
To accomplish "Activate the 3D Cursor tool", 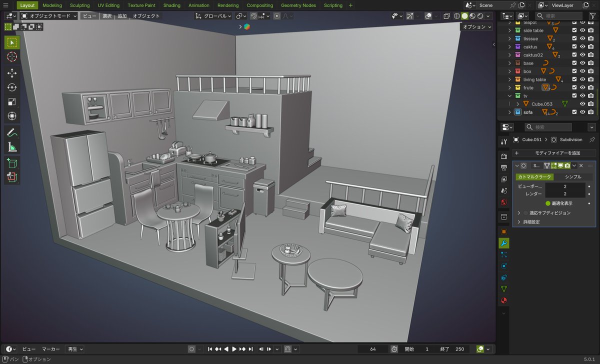I will point(12,57).
